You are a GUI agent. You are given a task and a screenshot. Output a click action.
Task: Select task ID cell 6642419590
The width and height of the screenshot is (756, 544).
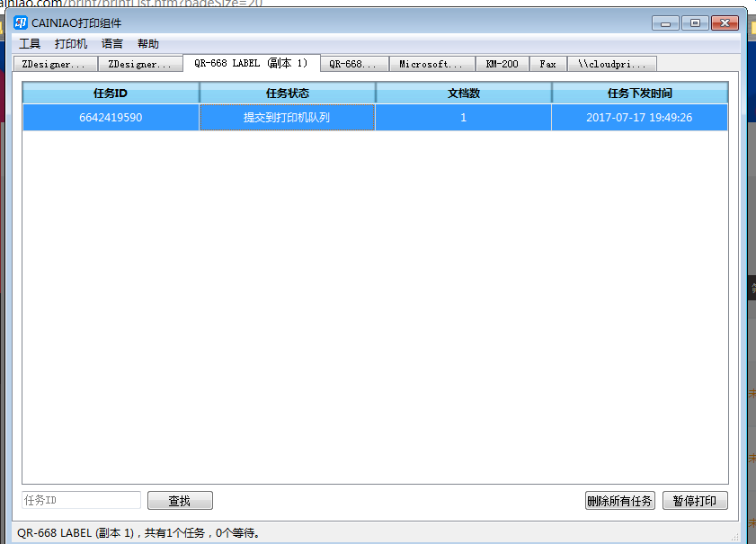[111, 117]
